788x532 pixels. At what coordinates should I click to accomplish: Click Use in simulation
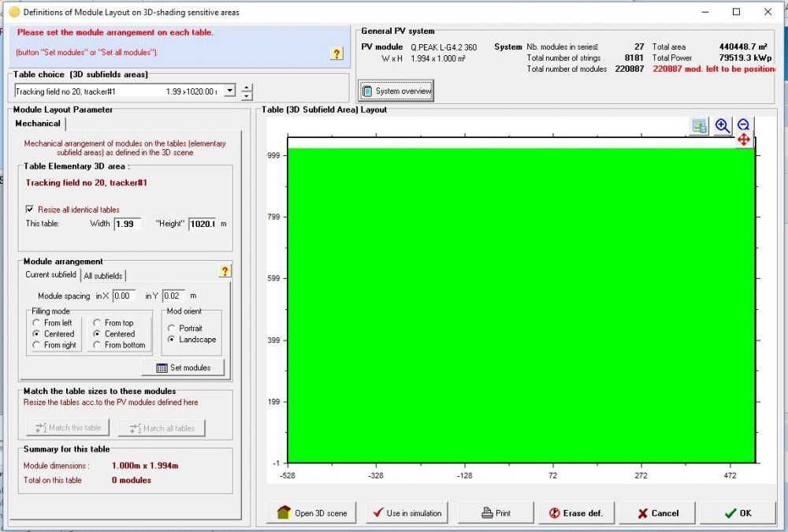pyautogui.click(x=407, y=512)
